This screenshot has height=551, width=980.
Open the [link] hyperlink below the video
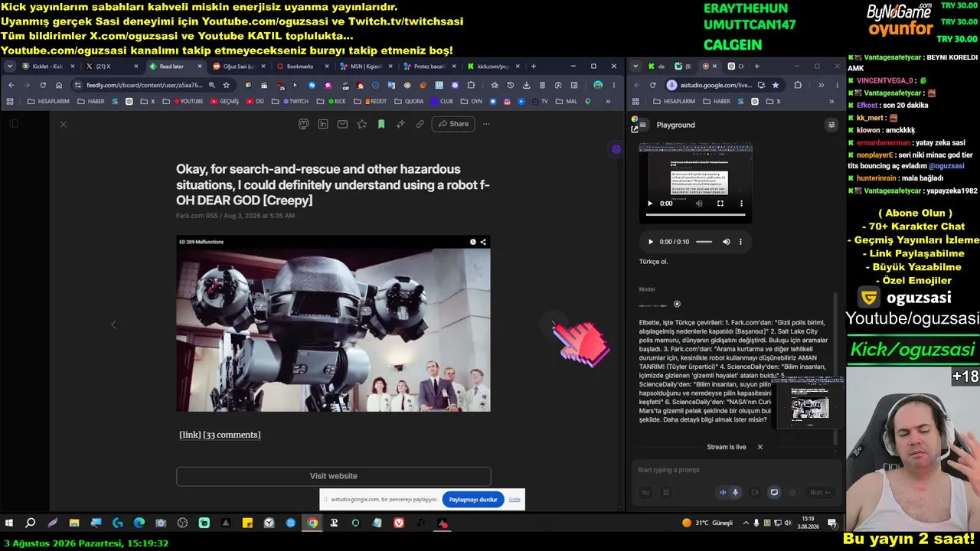pyautogui.click(x=190, y=435)
